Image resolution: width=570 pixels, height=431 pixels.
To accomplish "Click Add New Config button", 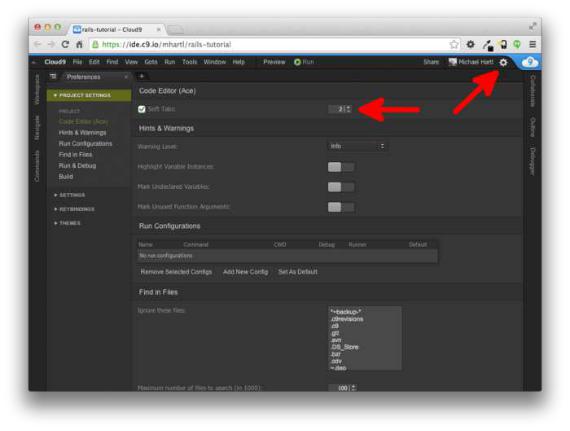I will click(x=245, y=272).
